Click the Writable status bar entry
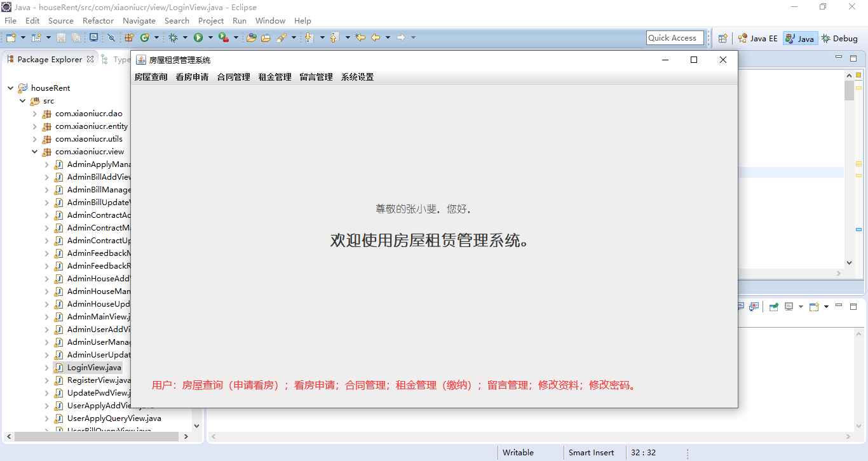This screenshot has height=461, width=868. pos(518,453)
